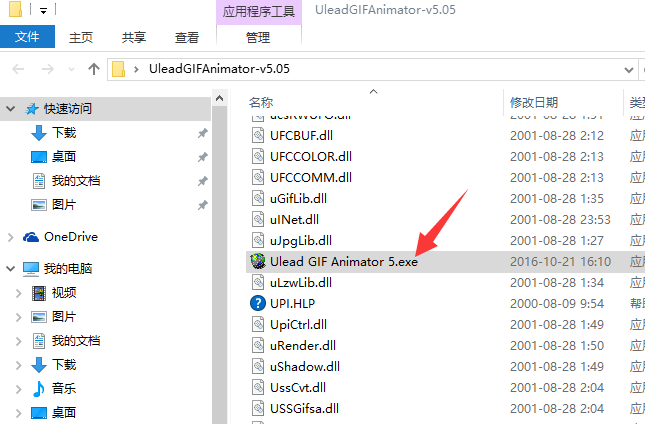Unpin 我的文档 from Quick Access
This screenshot has width=645, height=424.
pos(202,181)
